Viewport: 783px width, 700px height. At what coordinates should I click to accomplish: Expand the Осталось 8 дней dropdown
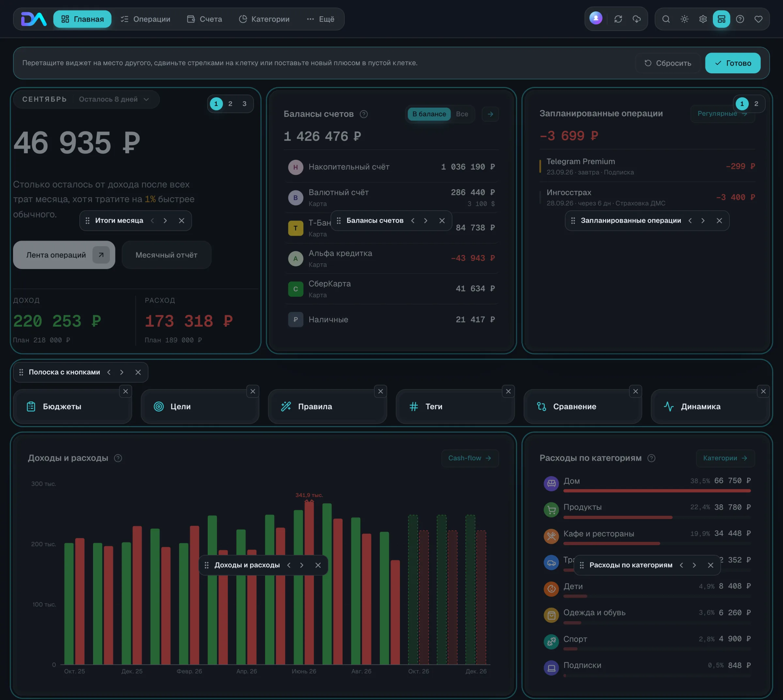[x=114, y=99]
